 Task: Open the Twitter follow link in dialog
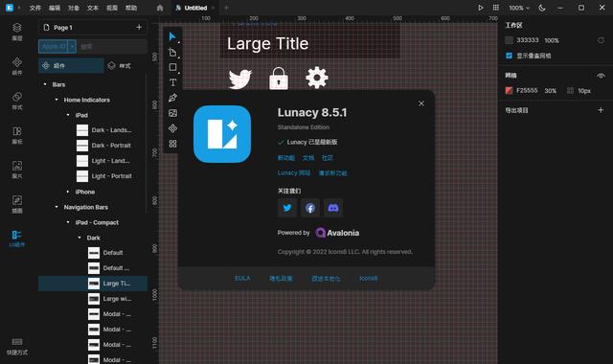[x=287, y=208]
